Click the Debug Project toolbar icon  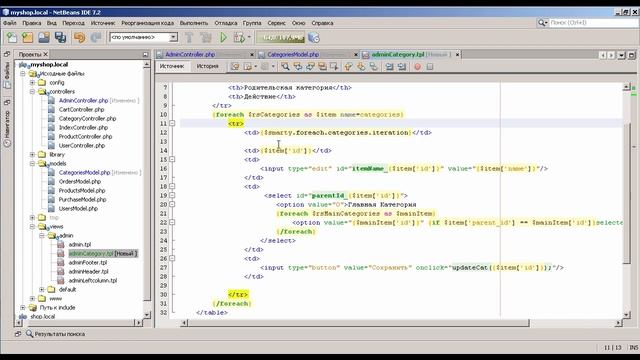[x=239, y=38]
